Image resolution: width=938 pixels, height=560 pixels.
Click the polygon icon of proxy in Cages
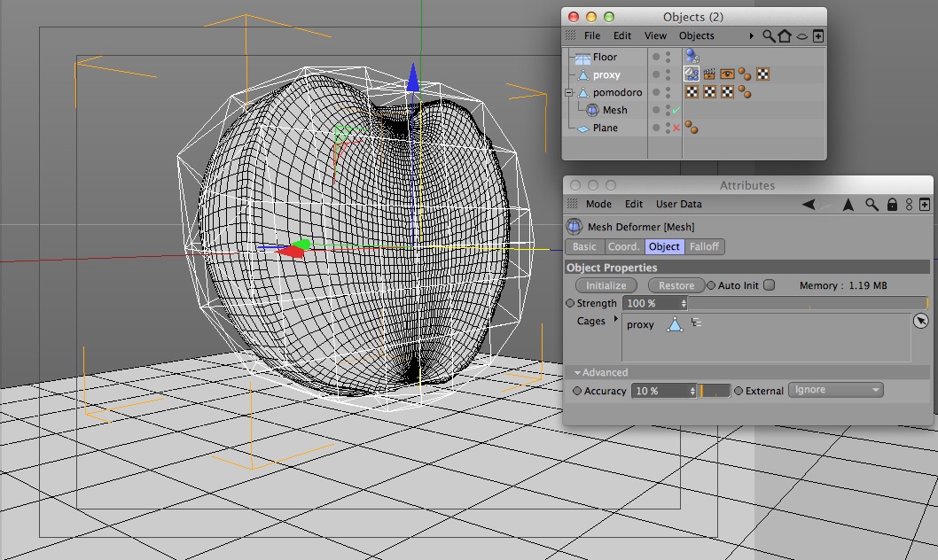[x=675, y=324]
